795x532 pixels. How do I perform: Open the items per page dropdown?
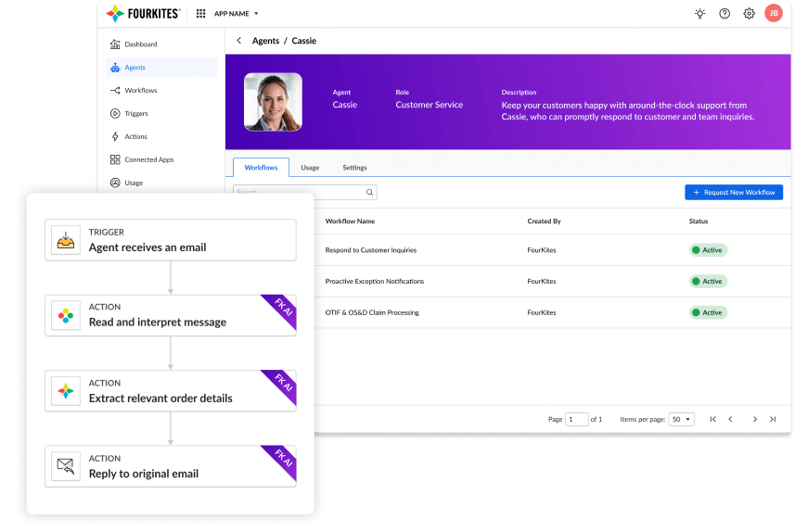682,419
